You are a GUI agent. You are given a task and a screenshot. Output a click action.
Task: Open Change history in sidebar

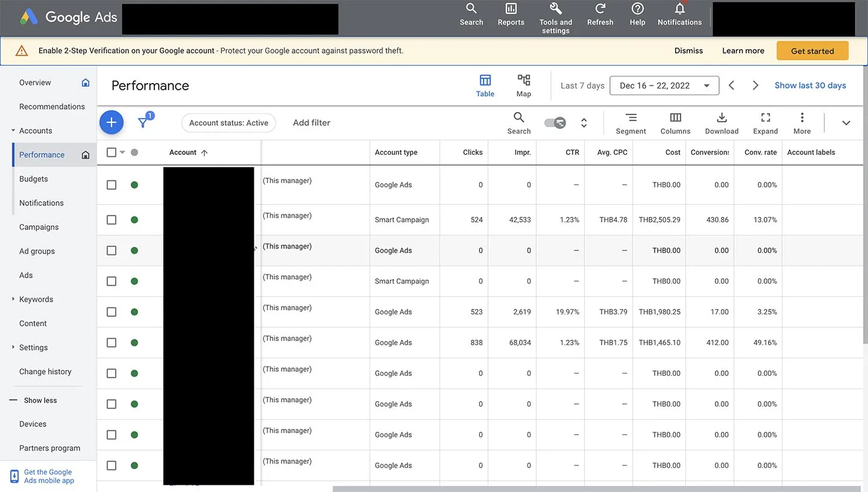click(x=45, y=372)
